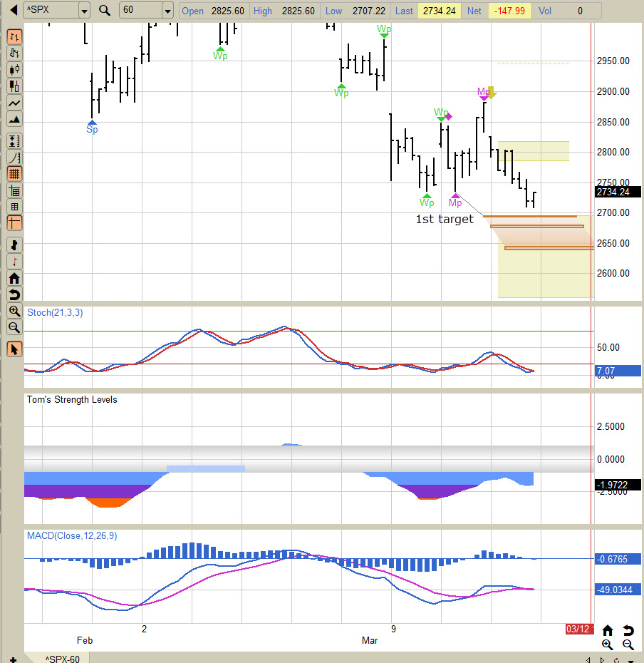The width and height of the screenshot is (644, 663).
Task: Select the OHLC bar chart style
Action: coord(14,36)
